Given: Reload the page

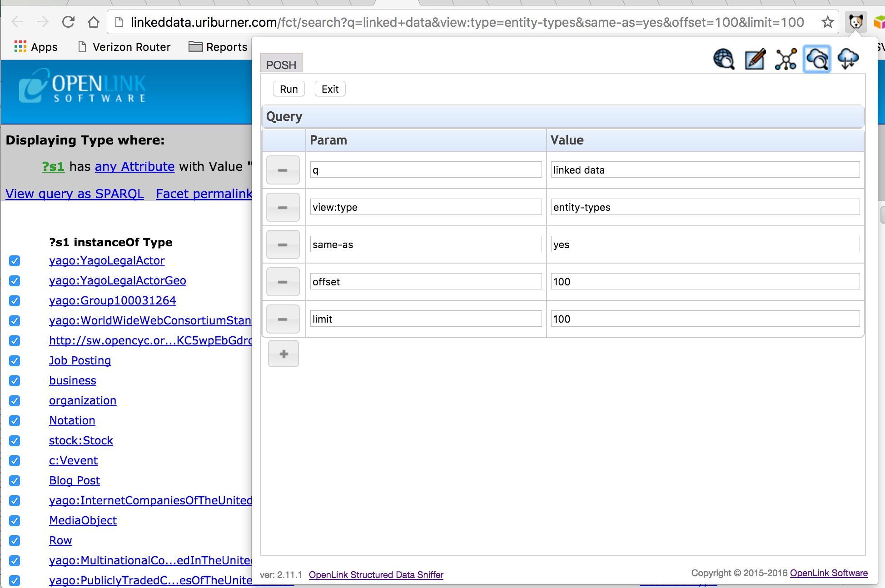Looking at the screenshot, I should click(68, 21).
